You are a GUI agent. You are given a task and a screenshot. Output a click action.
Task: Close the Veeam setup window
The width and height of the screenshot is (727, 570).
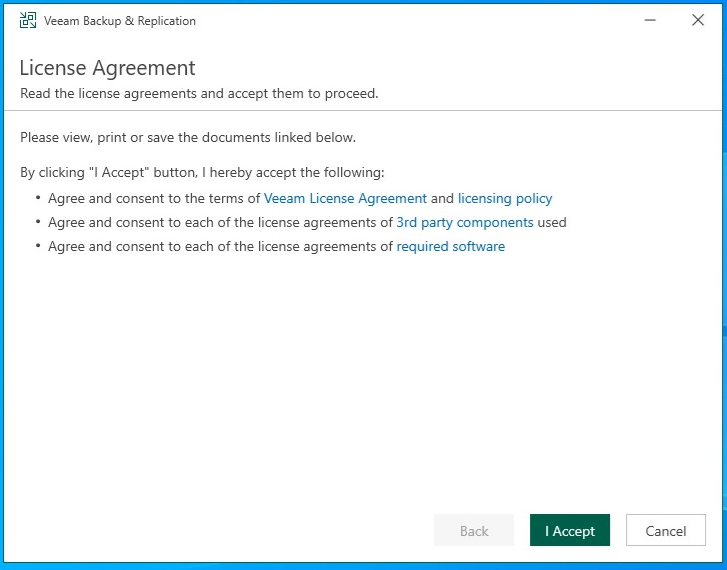698,20
